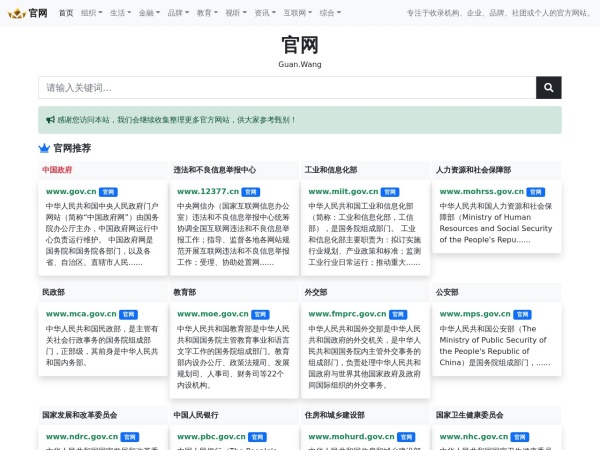Select the 工业和信息化部 card heading

[331, 170]
